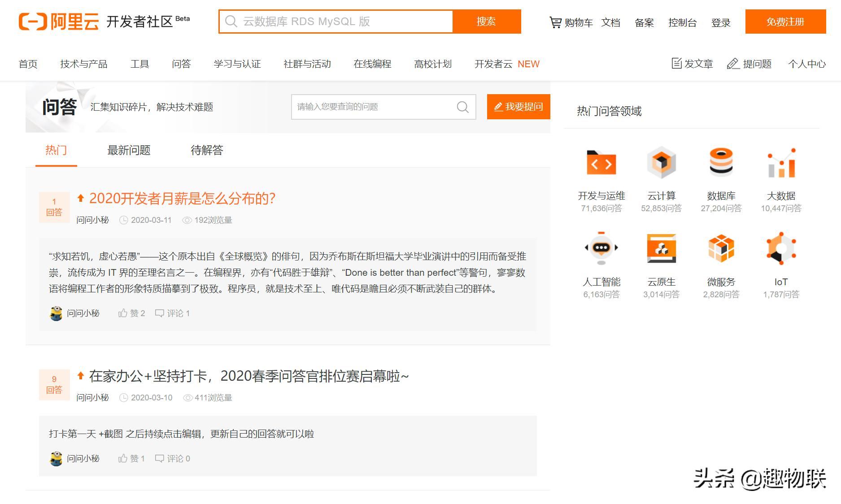841x504 pixels.
Task: Click 1,787问答 count text
Action: tap(781, 294)
